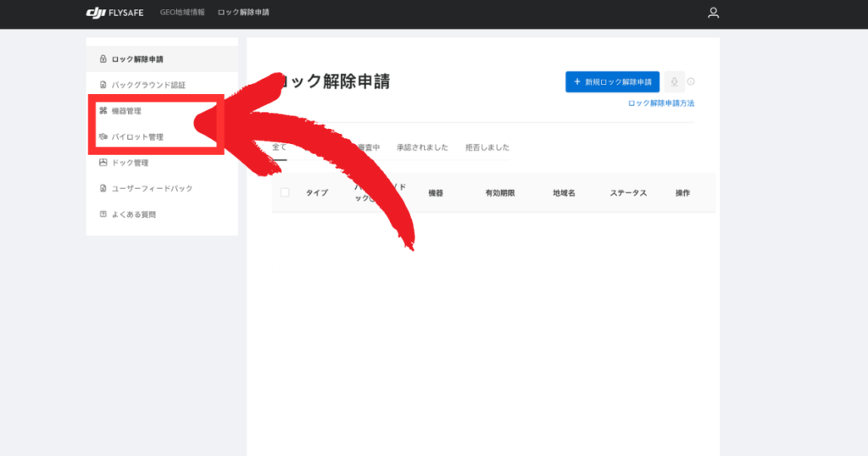Open バックグラウンド認証 in the sidebar
868x456 pixels.
(148, 85)
